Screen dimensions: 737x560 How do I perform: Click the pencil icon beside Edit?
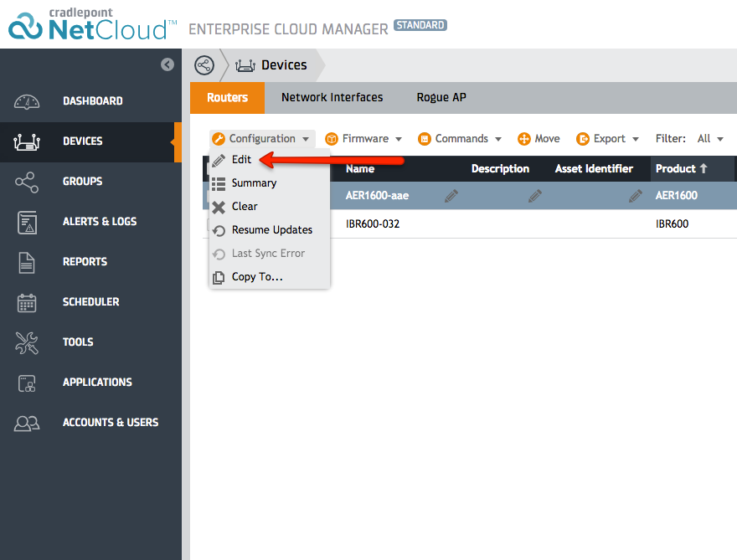219,160
